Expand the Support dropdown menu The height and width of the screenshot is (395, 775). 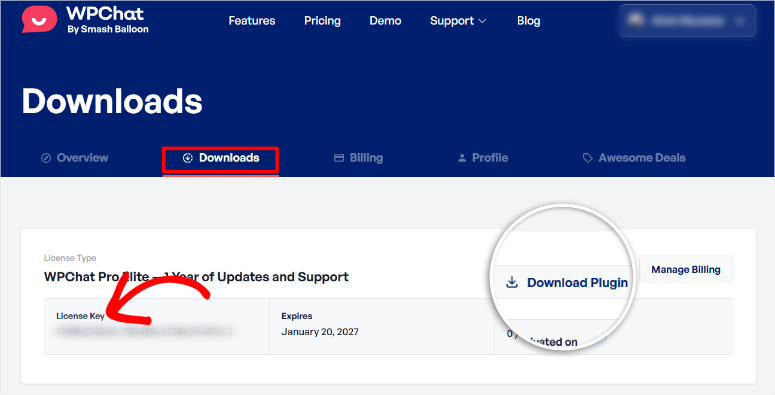click(x=458, y=21)
